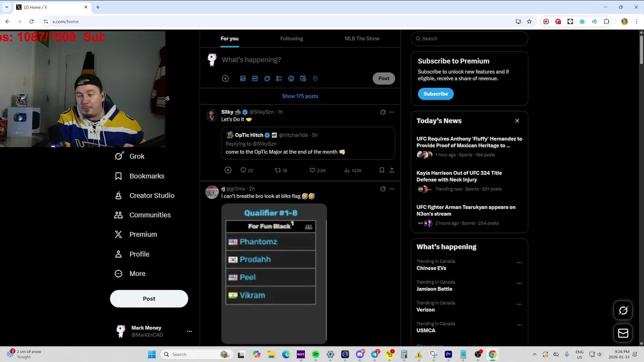
Task: Open the emoji picker in composer
Action: pyautogui.click(x=291, y=78)
